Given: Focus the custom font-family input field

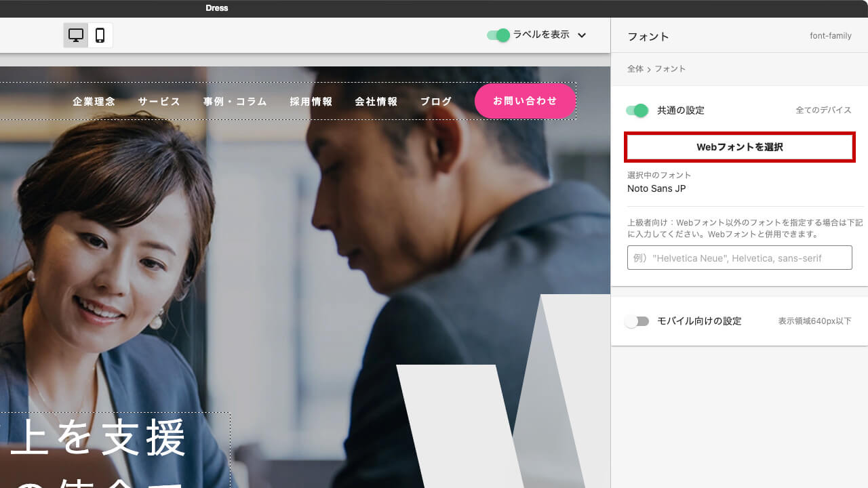Looking at the screenshot, I should point(740,258).
